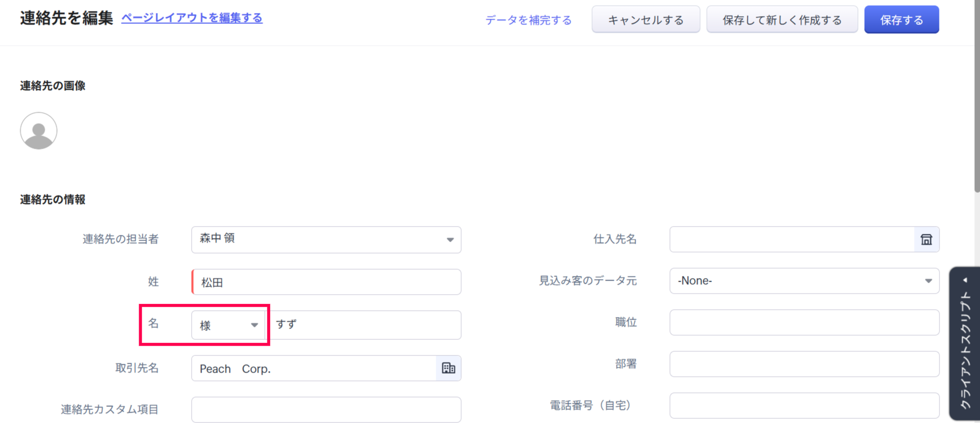The height and width of the screenshot is (423, 980).
Task: Open the ページレイアウトを編集する link
Action: (x=192, y=18)
